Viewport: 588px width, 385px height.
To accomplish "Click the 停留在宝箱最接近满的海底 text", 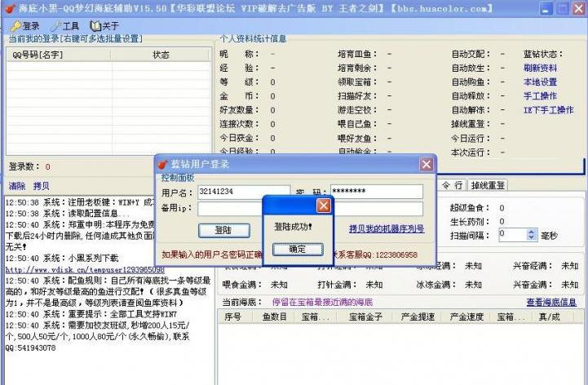I will [x=322, y=302].
